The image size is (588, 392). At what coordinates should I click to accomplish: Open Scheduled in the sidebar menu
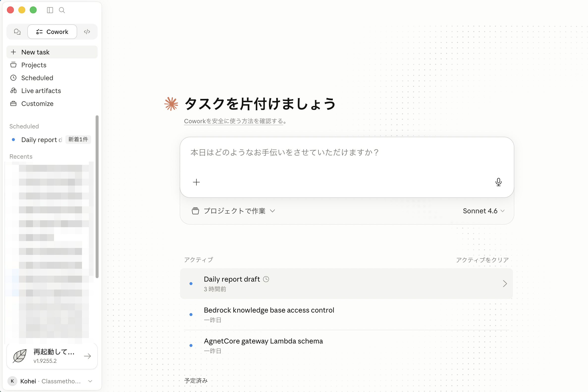pos(52,78)
